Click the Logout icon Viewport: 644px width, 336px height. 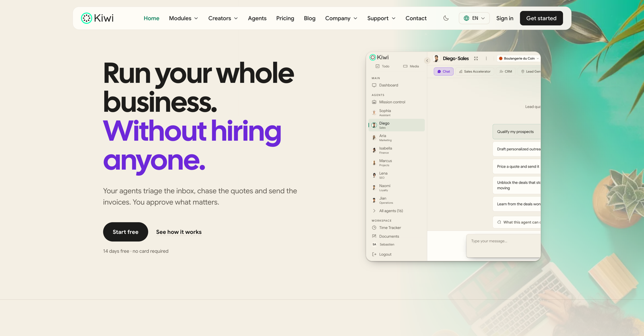[x=374, y=254]
